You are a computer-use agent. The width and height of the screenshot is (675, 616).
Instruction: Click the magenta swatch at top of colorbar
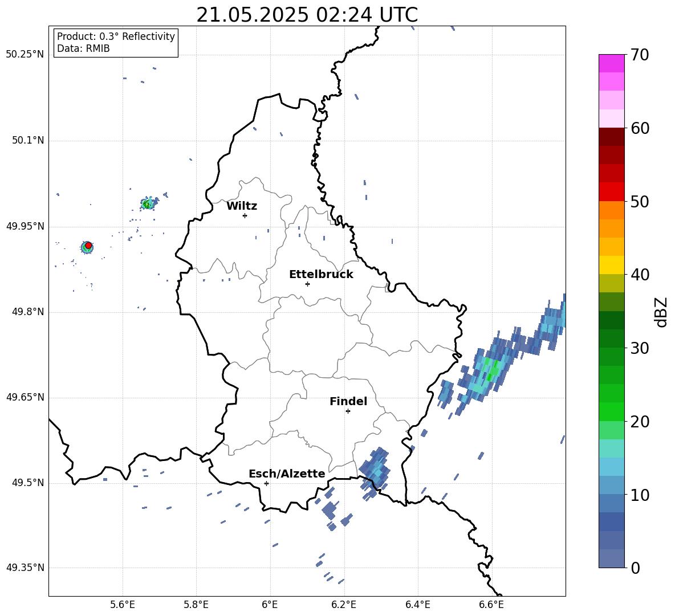pyautogui.click(x=611, y=64)
